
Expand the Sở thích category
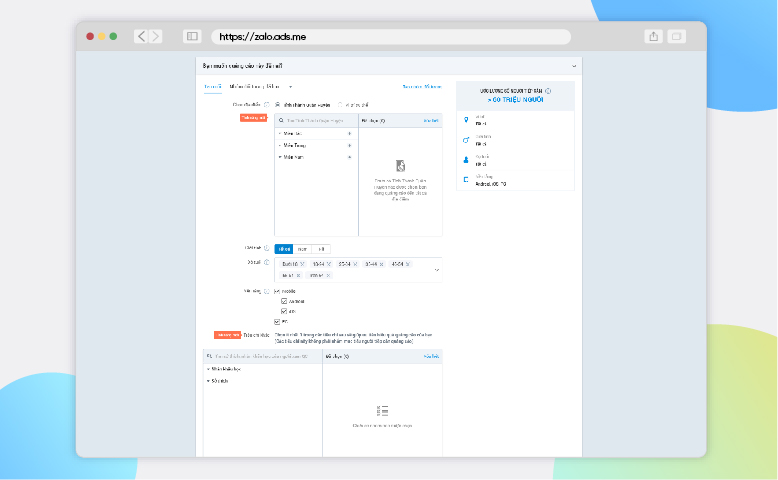coord(208,381)
